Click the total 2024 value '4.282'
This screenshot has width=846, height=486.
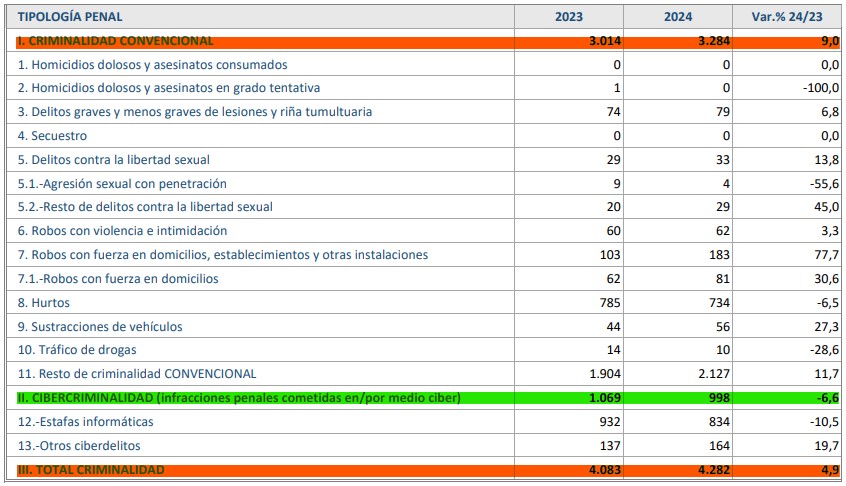point(714,470)
